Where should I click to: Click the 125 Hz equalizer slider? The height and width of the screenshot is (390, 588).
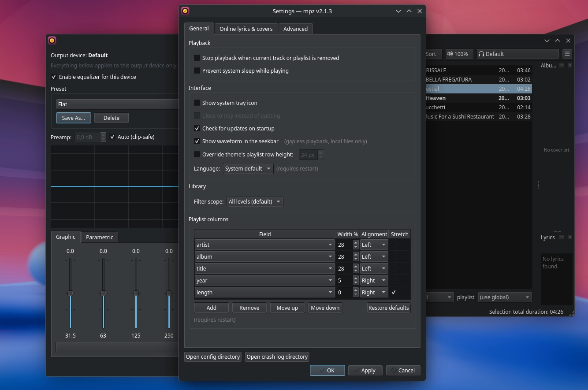[136, 293]
